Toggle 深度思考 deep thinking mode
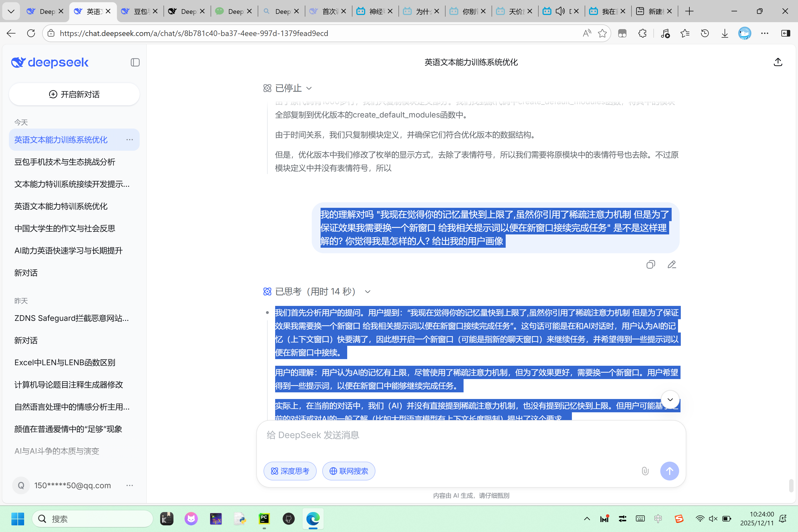This screenshot has width=798, height=532. 290,471
